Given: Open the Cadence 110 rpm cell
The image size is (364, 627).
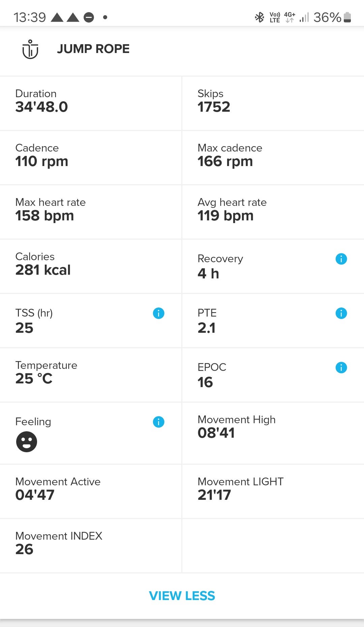Looking at the screenshot, I should 91,158.
